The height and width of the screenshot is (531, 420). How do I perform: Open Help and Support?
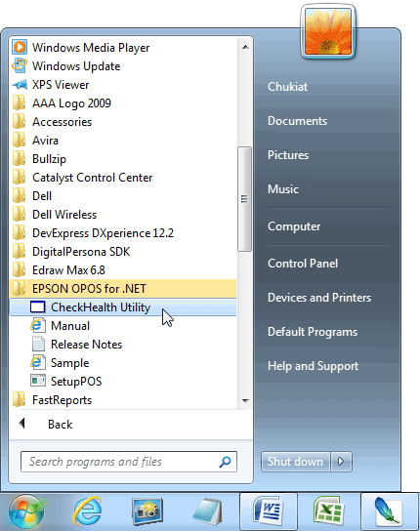point(313,366)
